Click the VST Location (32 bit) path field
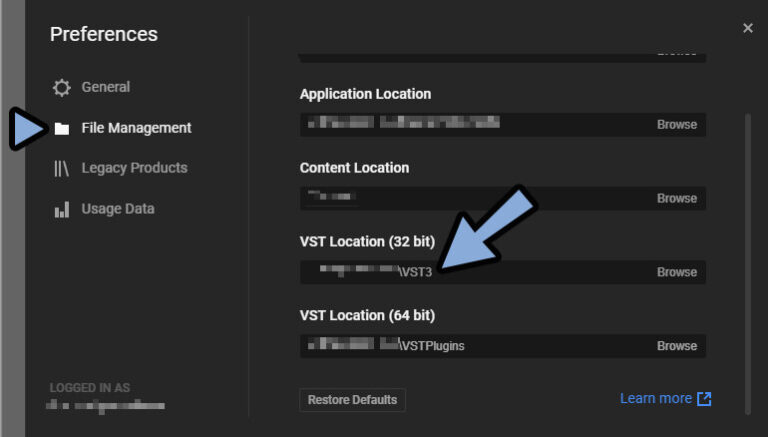 click(470, 272)
